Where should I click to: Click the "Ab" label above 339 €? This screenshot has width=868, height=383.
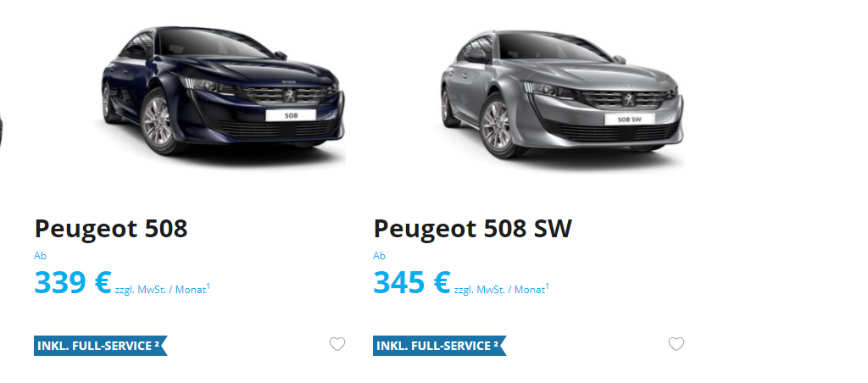[x=40, y=256]
